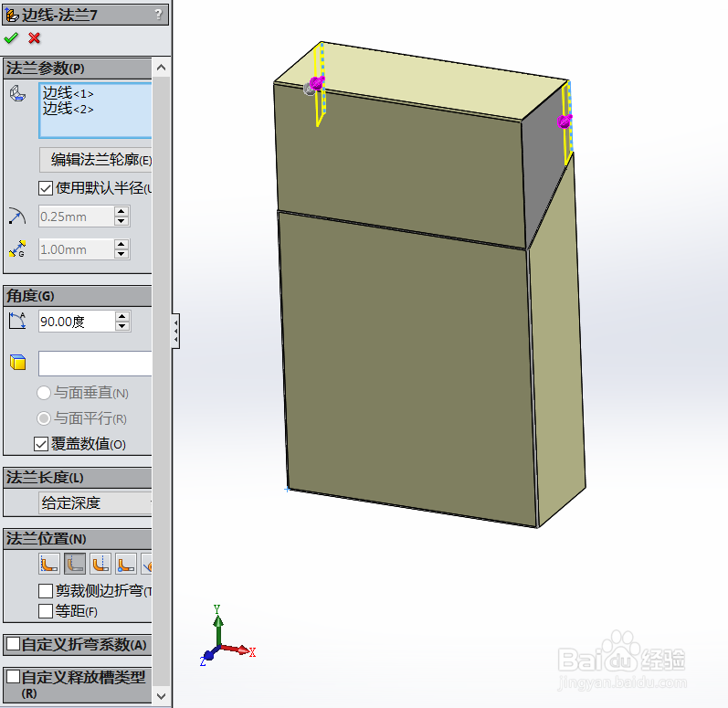The height and width of the screenshot is (708, 728).
Task: Enable 剪裁侧边折弯 checkbox
Action: point(46,591)
